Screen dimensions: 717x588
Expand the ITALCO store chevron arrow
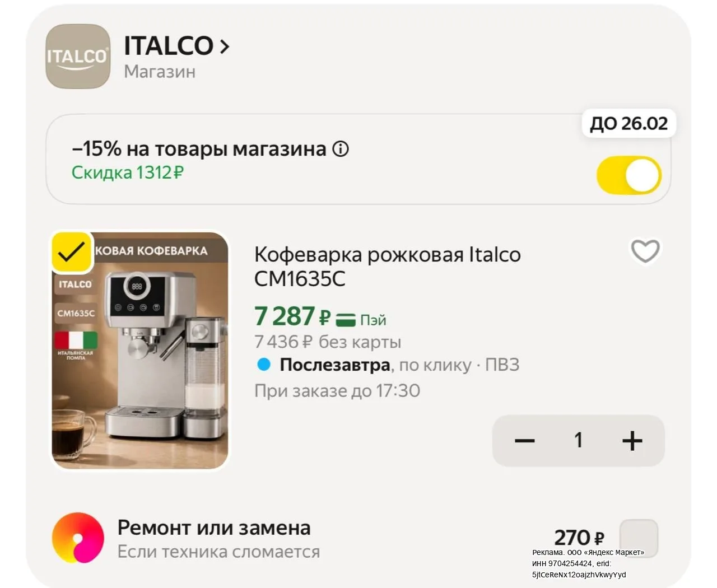[225, 46]
